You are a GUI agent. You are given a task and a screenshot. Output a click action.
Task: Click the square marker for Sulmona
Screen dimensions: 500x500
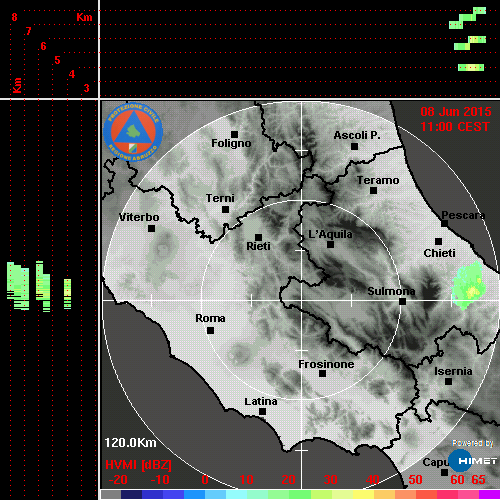tap(402, 302)
